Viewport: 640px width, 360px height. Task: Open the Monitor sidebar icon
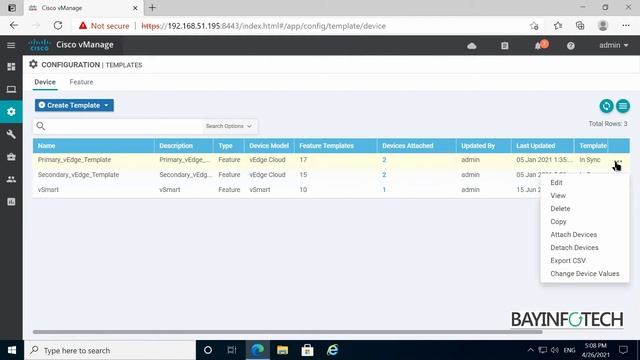(11, 89)
